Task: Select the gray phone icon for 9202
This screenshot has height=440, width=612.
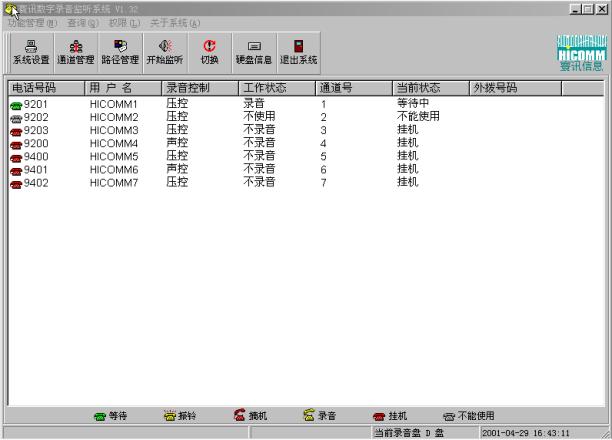Action: (x=15, y=118)
